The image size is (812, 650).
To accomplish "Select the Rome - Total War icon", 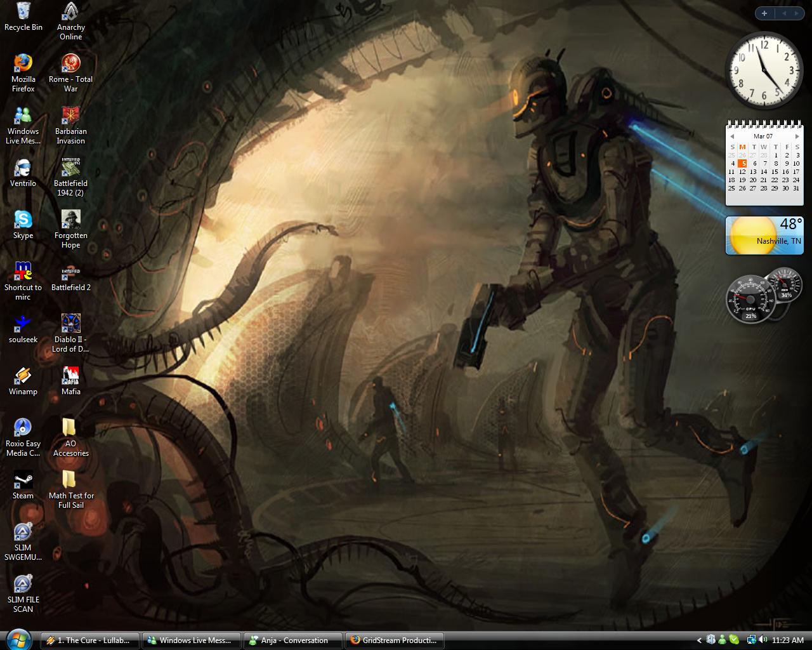I will coord(70,64).
